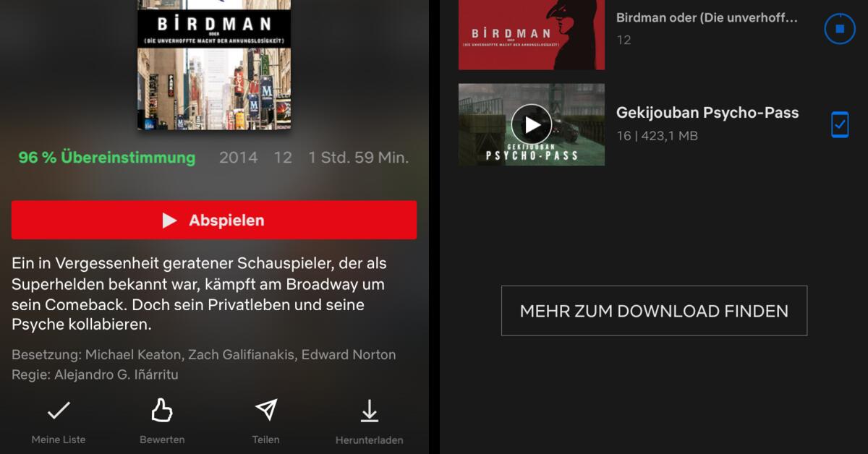Select the red Birdman download thumbnail
The width and height of the screenshot is (868, 454).
(532, 35)
